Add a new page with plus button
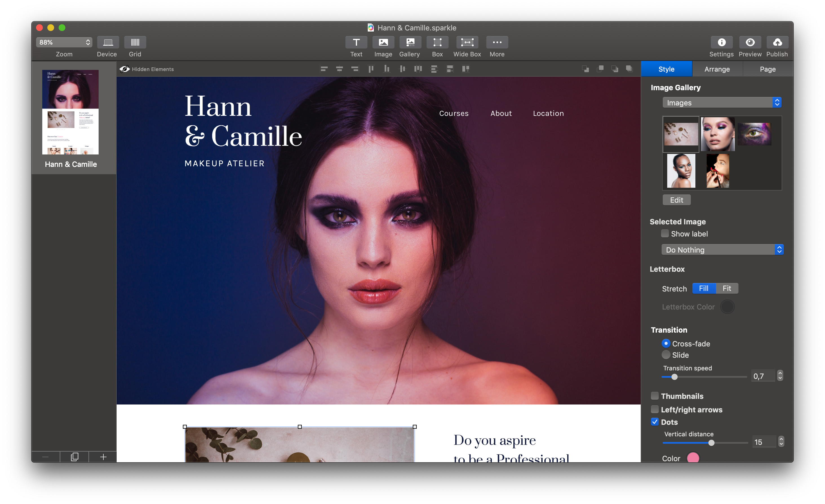Screen dimensions: 825x504 [x=103, y=457]
